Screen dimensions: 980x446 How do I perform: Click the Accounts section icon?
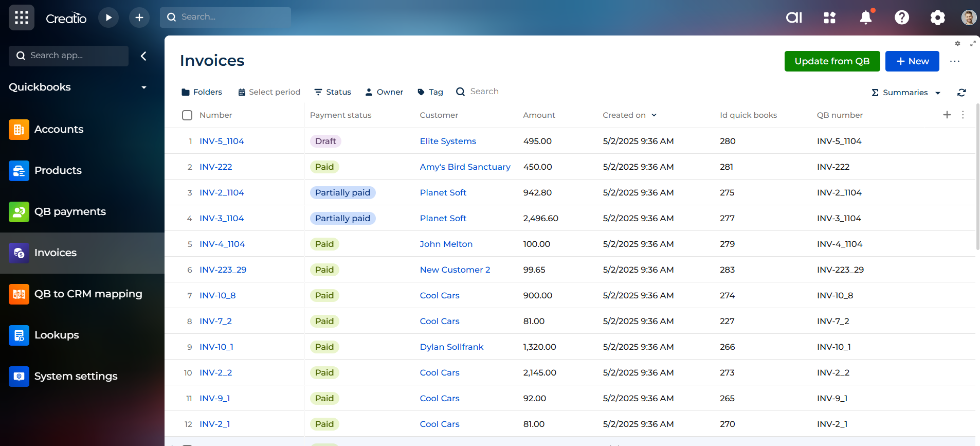(x=19, y=129)
